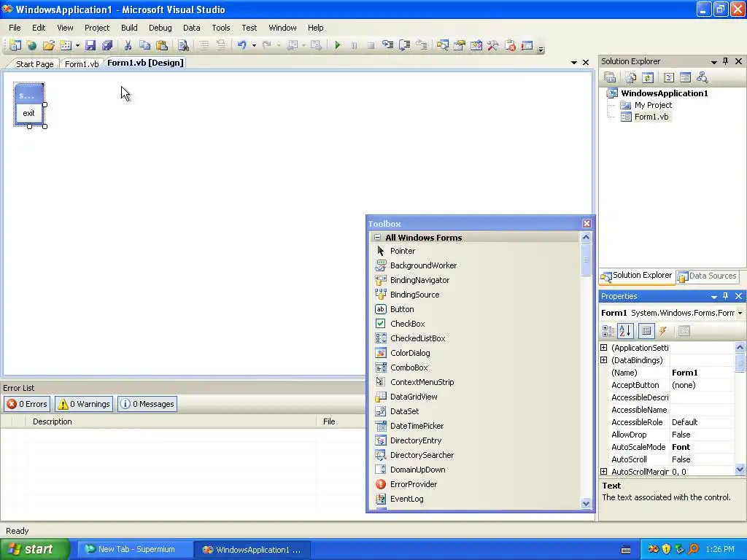Expand the AutoScrollMargin property node
This screenshot has height=560, width=747.
pos(603,472)
